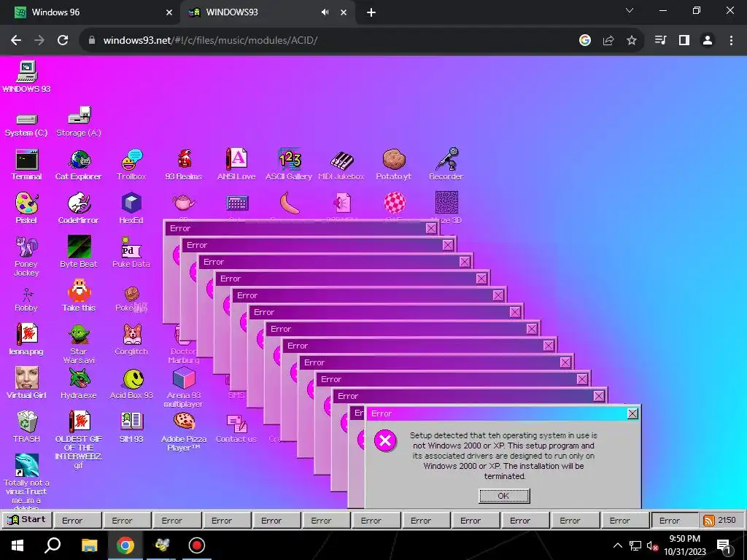Go back in browser history

(16, 41)
